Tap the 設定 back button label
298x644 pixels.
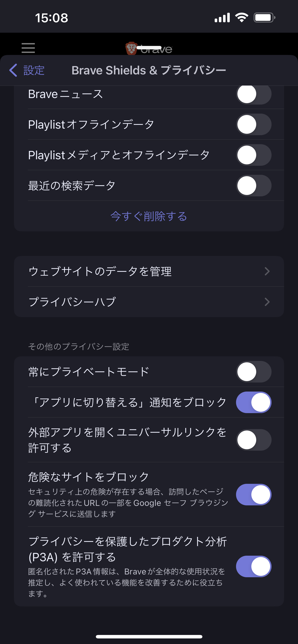pyautogui.click(x=34, y=70)
